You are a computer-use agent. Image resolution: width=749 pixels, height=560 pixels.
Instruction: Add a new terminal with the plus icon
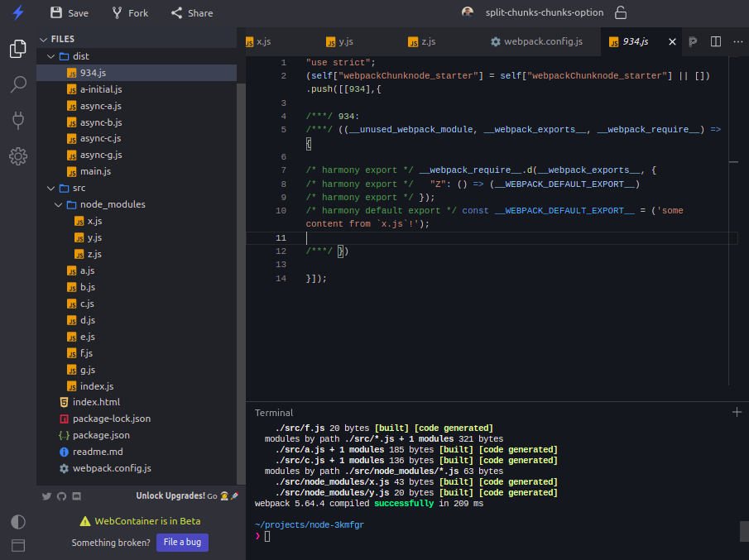click(737, 412)
